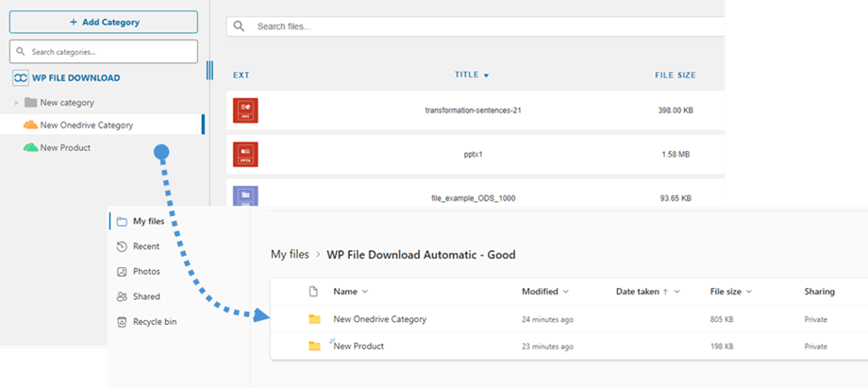Sort files by the TITLE column arrow
This screenshot has height=388, width=868.
487,76
